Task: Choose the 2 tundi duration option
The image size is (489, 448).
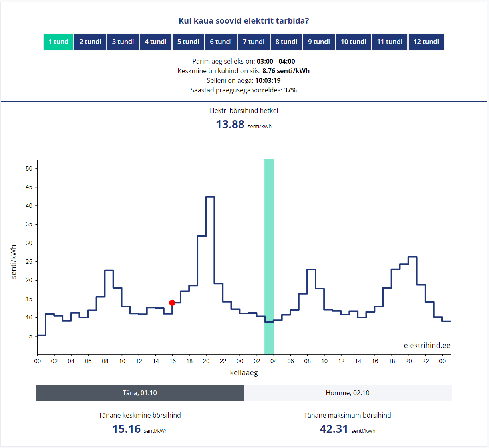Action: [x=90, y=42]
